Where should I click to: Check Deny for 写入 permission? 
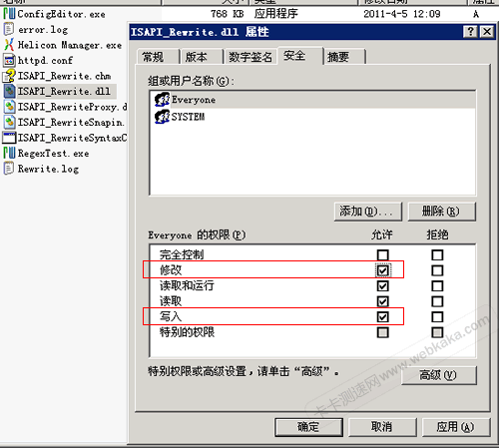(x=437, y=317)
